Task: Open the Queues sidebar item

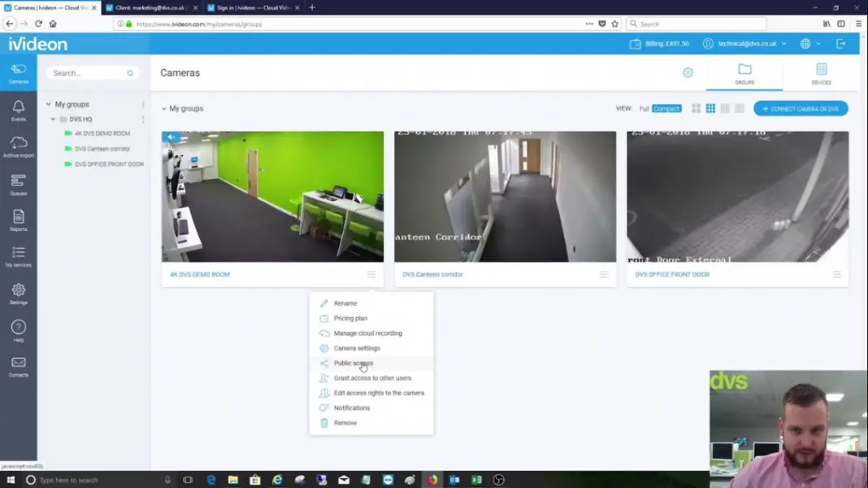Action: (18, 185)
